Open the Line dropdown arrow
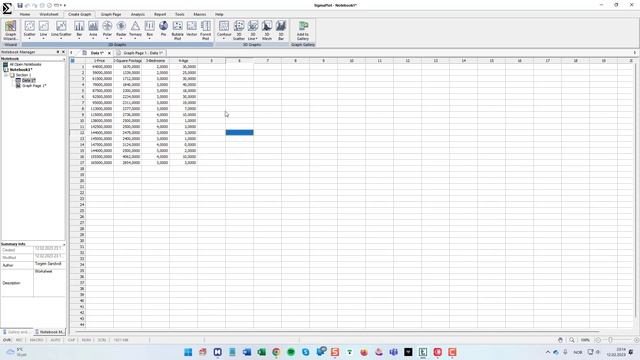The height and width of the screenshot is (360, 640). pyautogui.click(x=44, y=39)
